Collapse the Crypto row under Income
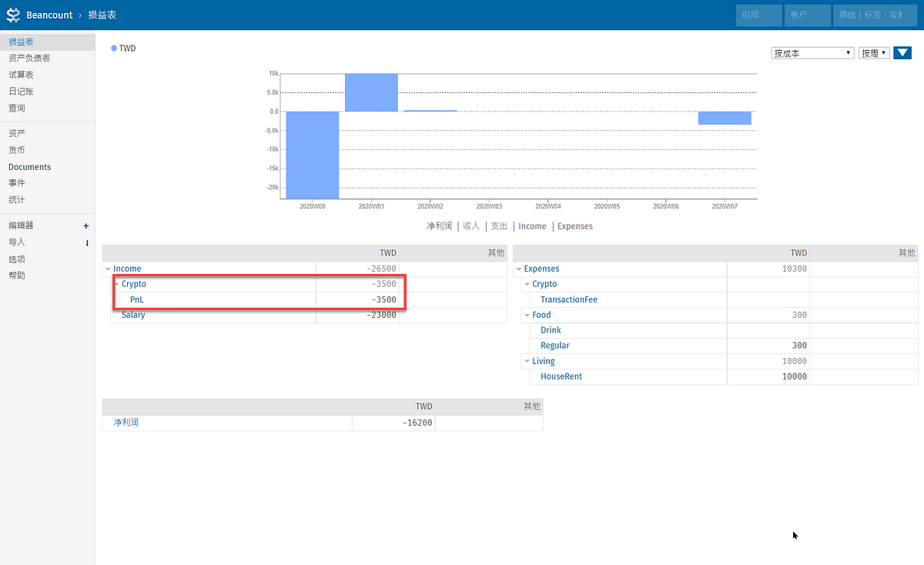Viewport: 924px width, 565px height. pyautogui.click(x=117, y=284)
